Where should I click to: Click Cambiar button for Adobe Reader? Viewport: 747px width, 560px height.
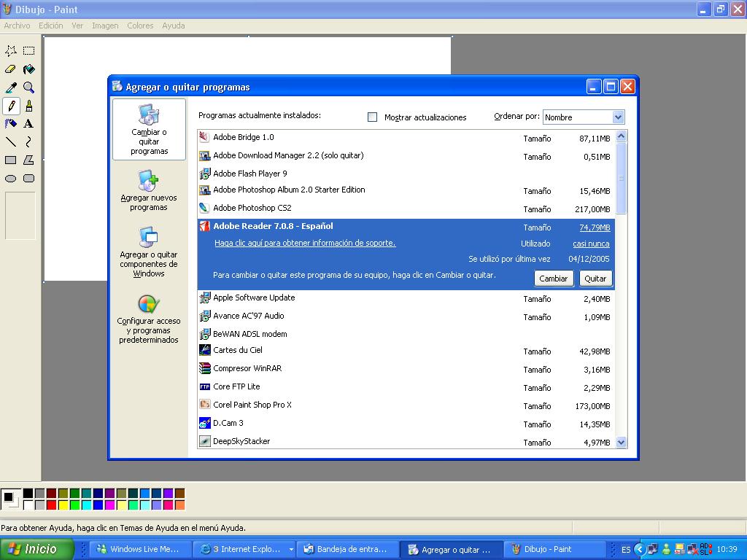point(553,279)
